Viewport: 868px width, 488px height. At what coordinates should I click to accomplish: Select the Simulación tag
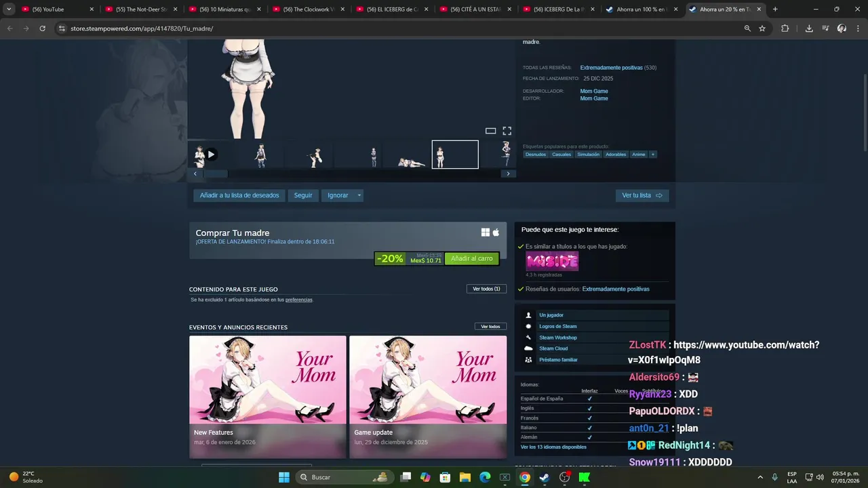click(588, 155)
